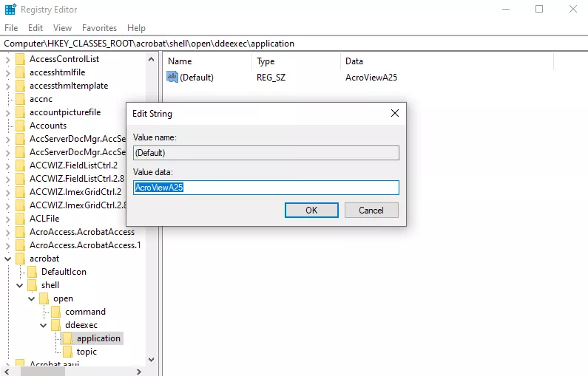
Task: Click the accessthmltemplate folder icon
Action: pos(20,86)
